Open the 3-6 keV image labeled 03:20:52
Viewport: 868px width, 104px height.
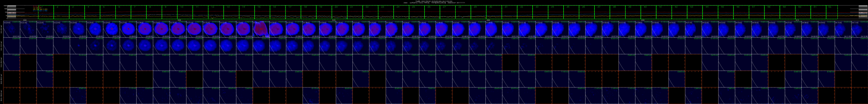tap(12, 29)
